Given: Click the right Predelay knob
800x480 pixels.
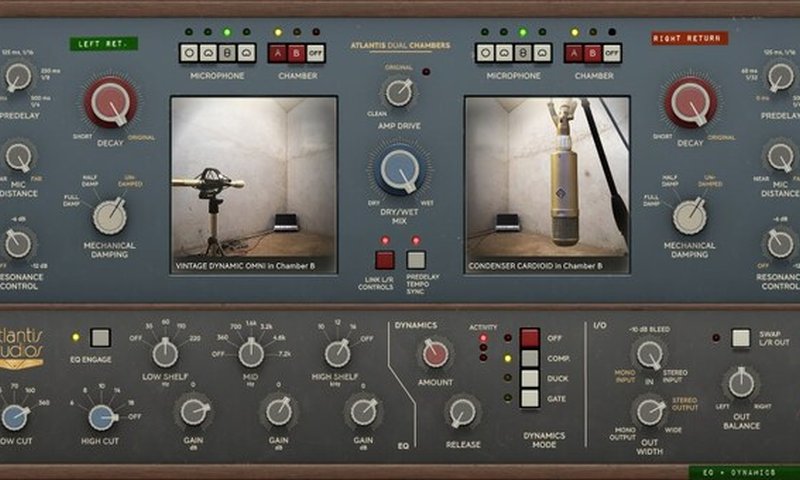Looking at the screenshot, I should [x=781, y=78].
